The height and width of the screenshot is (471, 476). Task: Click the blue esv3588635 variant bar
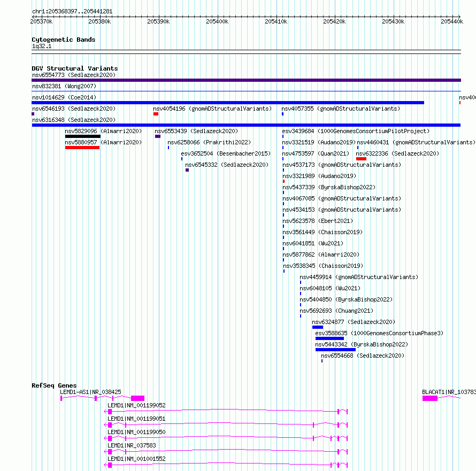pos(329,338)
